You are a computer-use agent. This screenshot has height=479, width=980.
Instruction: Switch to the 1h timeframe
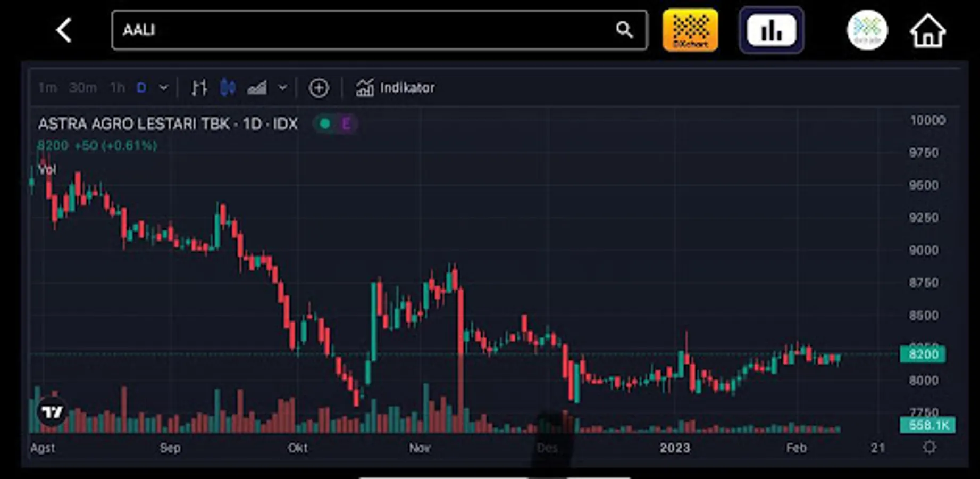[x=117, y=88]
